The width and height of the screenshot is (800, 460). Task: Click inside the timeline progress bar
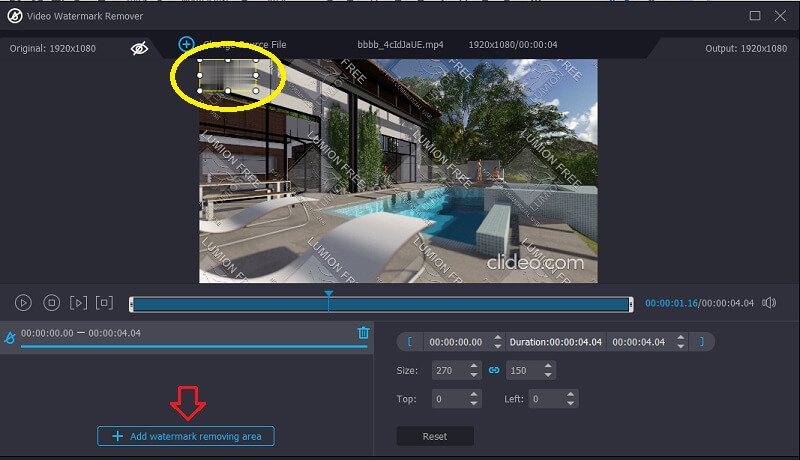(x=450, y=304)
